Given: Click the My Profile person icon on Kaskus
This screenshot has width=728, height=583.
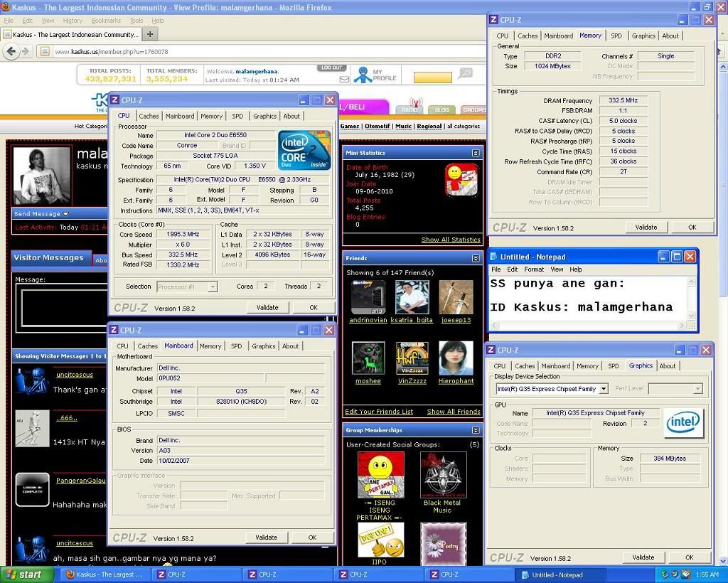Looking at the screenshot, I should 362,75.
